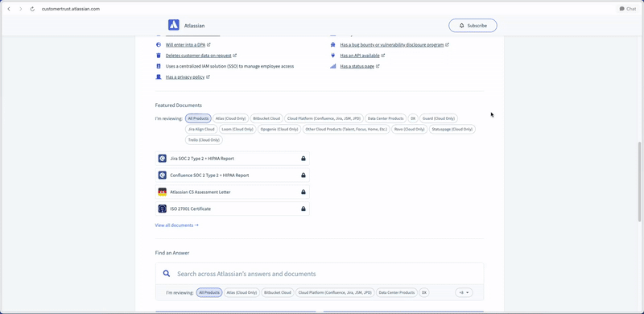Select Data Center Products chip under Featured Documents
This screenshot has height=314, width=644.
[386, 118]
